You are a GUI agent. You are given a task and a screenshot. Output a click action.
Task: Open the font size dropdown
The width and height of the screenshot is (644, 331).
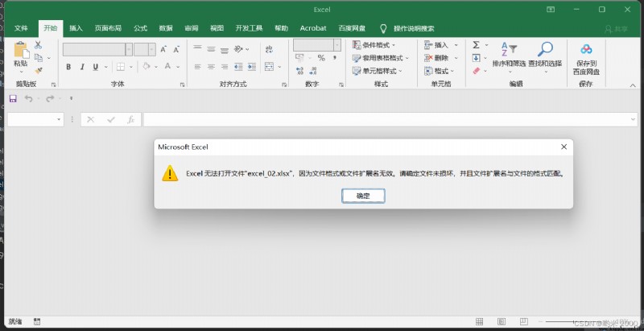pyautogui.click(x=152, y=49)
